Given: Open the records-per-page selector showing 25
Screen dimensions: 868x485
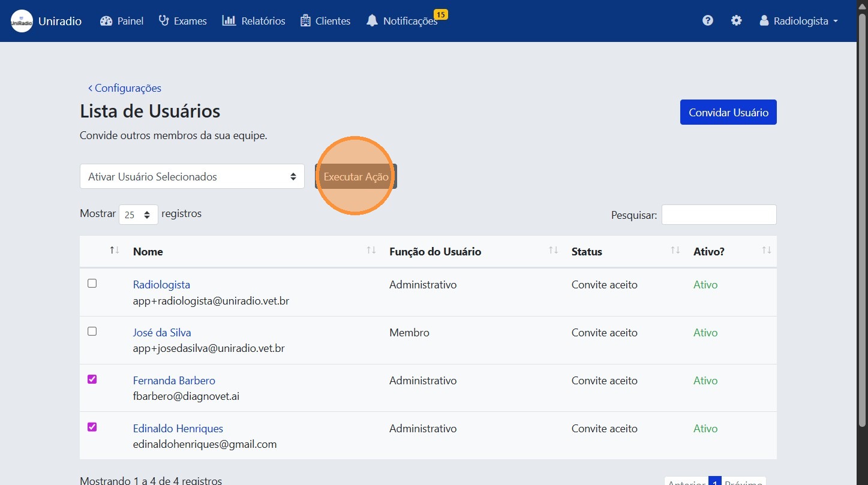Looking at the screenshot, I should (x=138, y=214).
